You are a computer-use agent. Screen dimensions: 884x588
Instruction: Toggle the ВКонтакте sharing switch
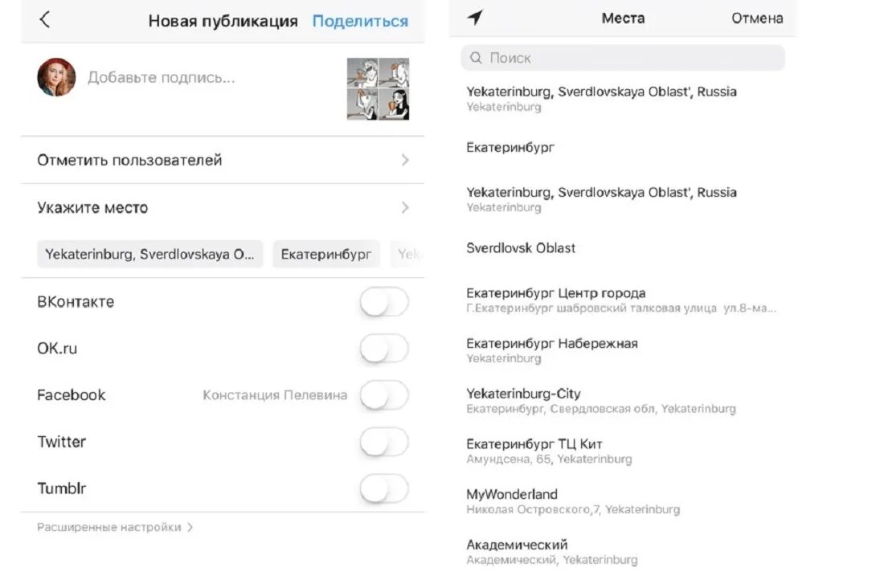coord(383,303)
